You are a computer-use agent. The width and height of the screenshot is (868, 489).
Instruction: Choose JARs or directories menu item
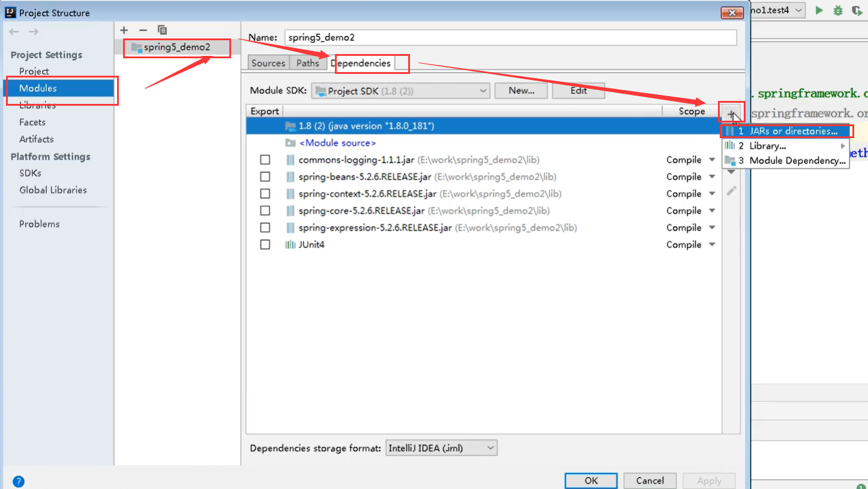click(x=787, y=131)
